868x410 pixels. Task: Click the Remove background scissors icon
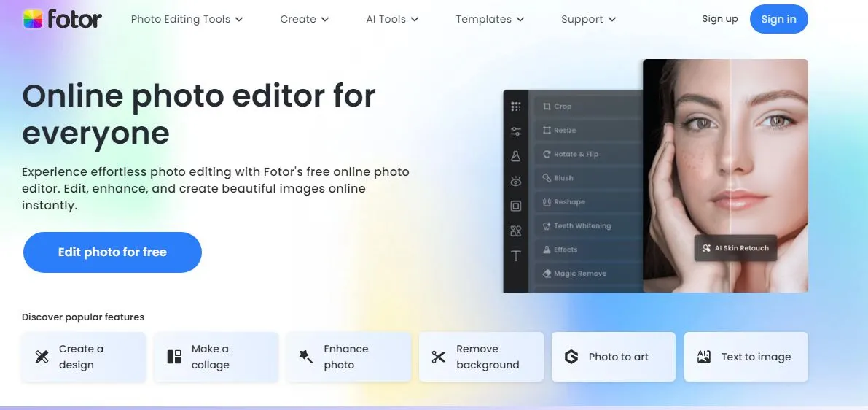tap(439, 357)
